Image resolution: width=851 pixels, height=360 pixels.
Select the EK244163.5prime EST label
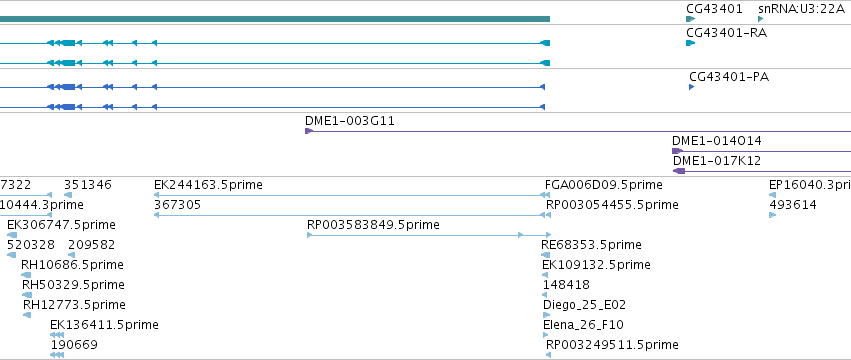point(208,185)
